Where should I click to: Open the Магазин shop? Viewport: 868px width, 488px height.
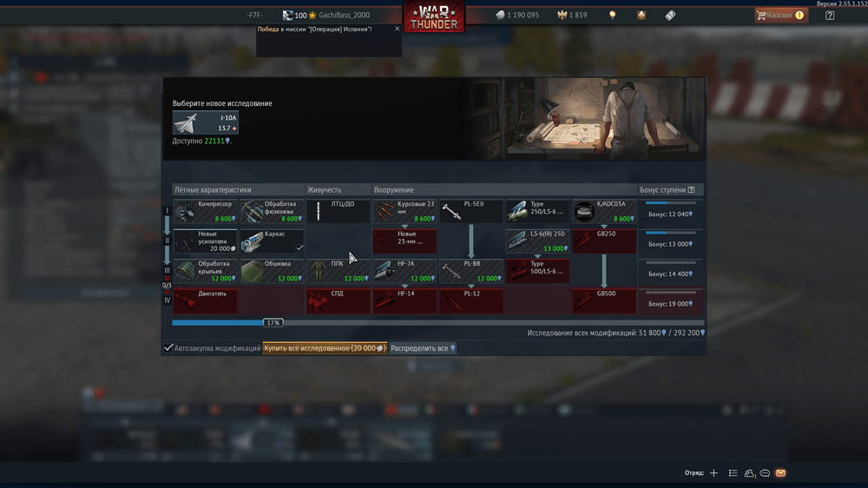(781, 16)
